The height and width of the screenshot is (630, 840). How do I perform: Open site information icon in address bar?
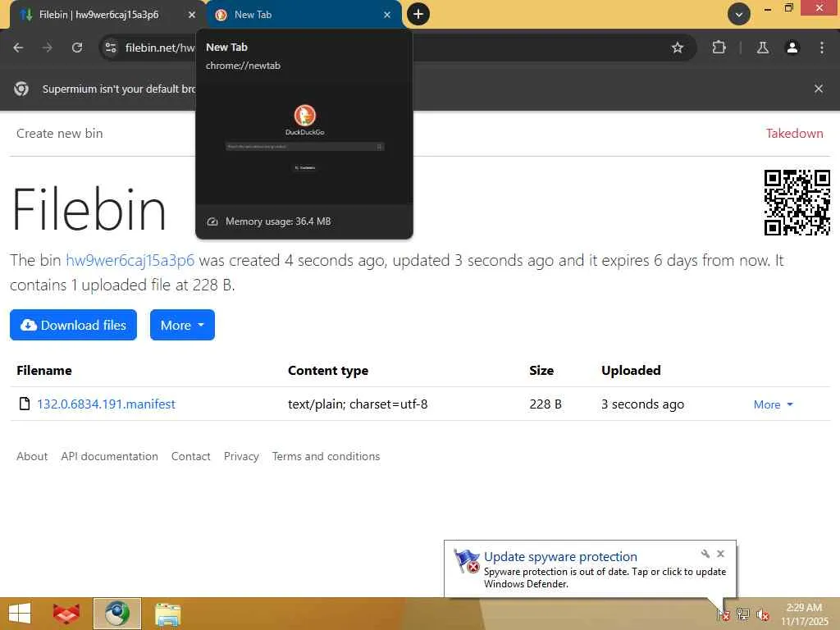111,48
